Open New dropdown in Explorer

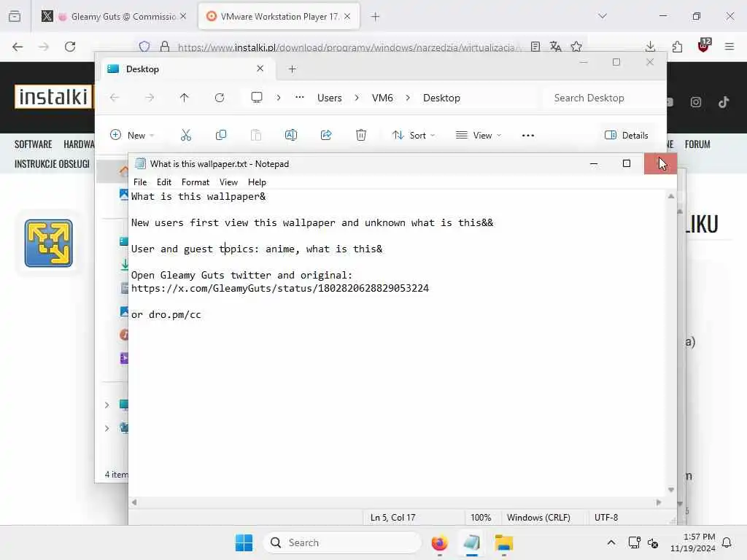132,135
